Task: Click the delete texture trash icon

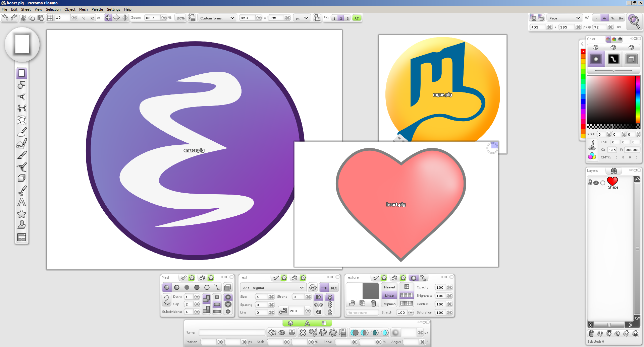Action: tap(373, 303)
